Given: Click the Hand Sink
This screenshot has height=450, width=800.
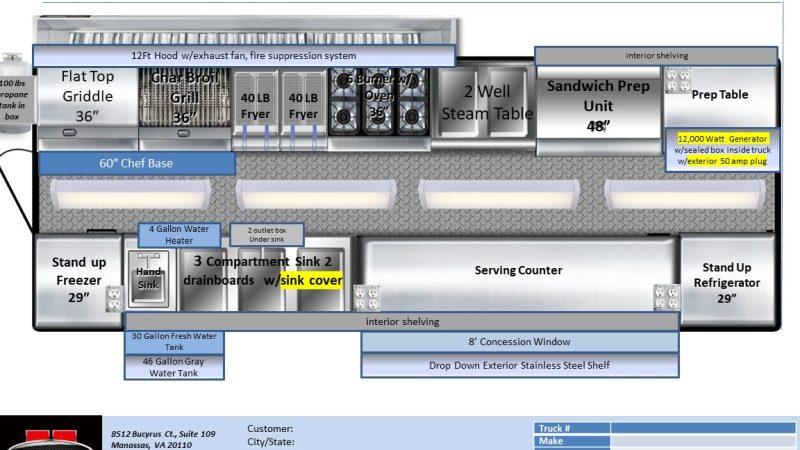Looking at the screenshot, I should pyautogui.click(x=148, y=279).
